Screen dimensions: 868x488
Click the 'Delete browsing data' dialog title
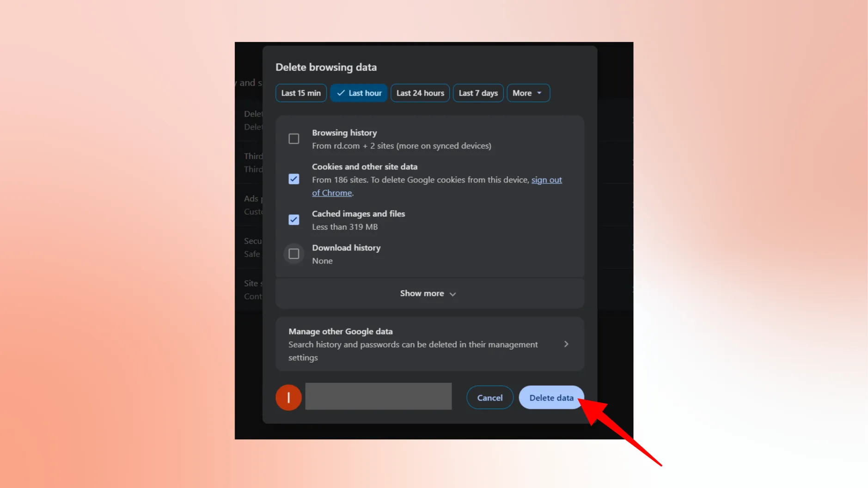coord(326,67)
